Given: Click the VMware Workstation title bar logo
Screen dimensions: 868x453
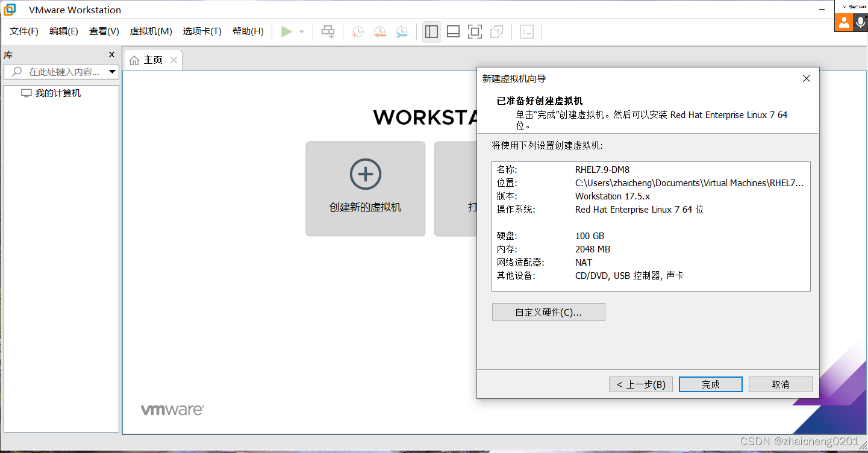Looking at the screenshot, I should 10,10.
